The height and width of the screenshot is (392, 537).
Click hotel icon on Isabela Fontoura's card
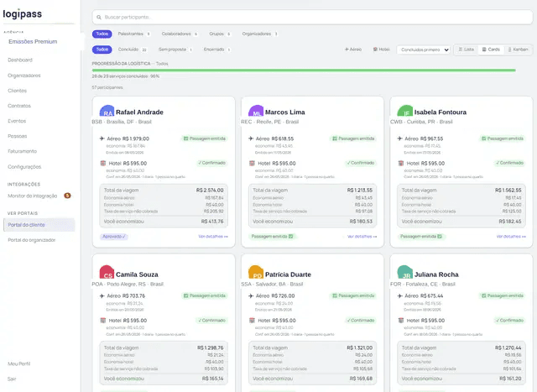point(401,163)
